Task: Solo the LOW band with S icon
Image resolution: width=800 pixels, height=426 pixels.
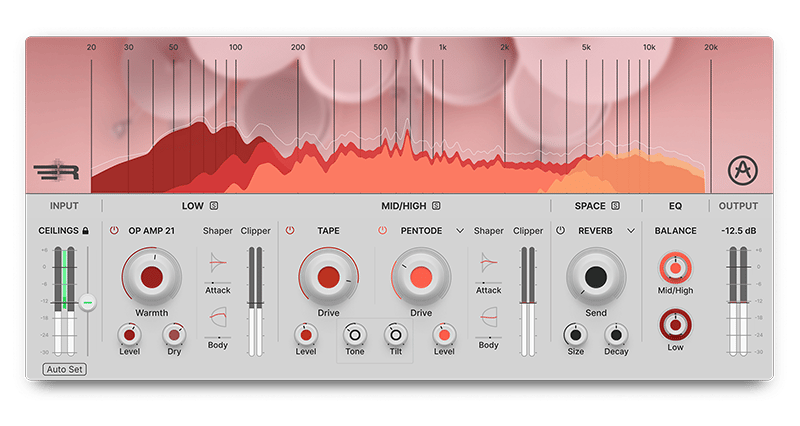Action: coord(214,207)
